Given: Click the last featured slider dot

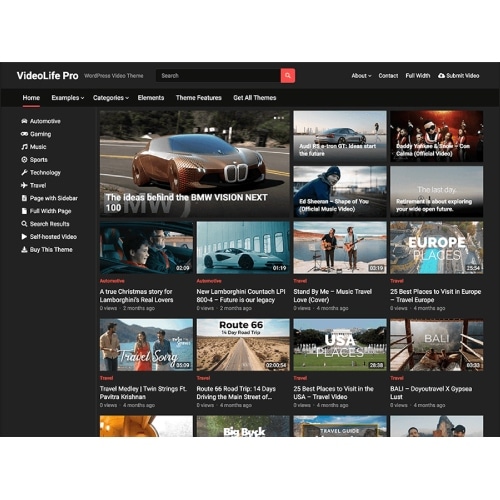Looking at the screenshot, I should pos(283,118).
